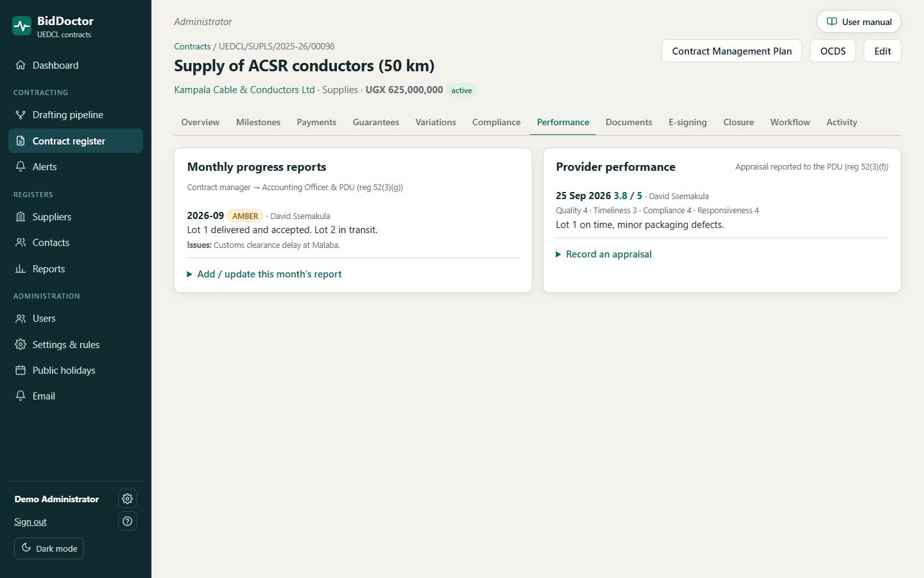Go to the Payments tab
This screenshot has height=578, width=924.
click(316, 122)
